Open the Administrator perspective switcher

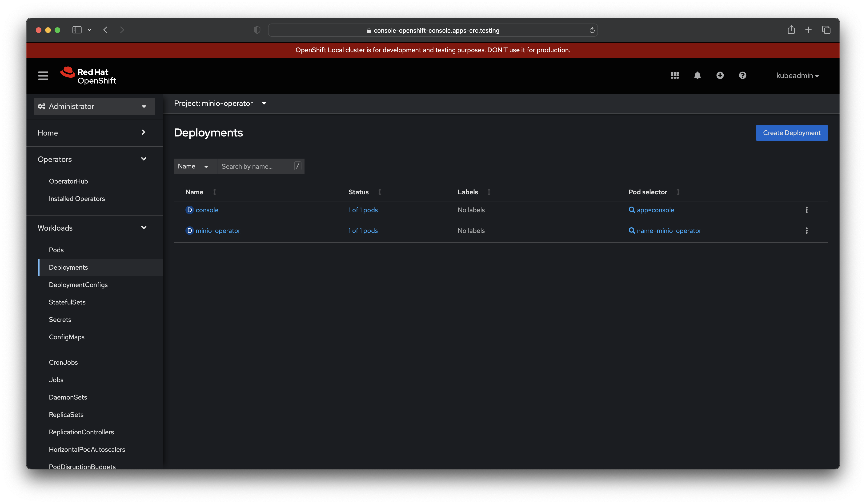coord(95,107)
